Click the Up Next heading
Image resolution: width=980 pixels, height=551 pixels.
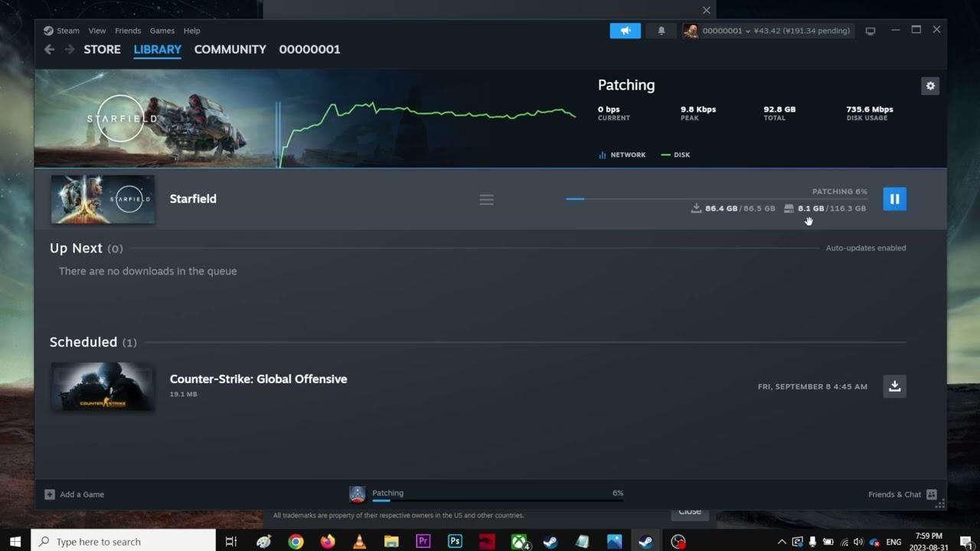76,248
